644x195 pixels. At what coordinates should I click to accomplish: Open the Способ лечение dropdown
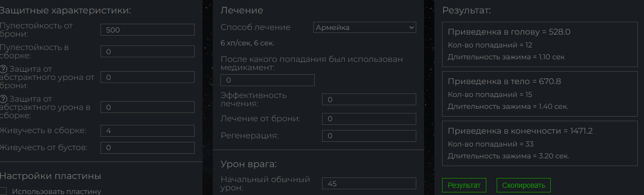365,27
